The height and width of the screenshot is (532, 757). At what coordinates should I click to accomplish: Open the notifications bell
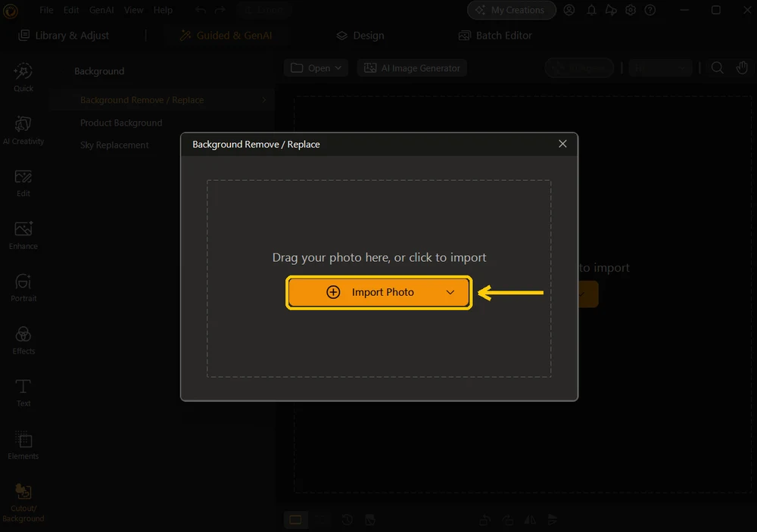591,10
